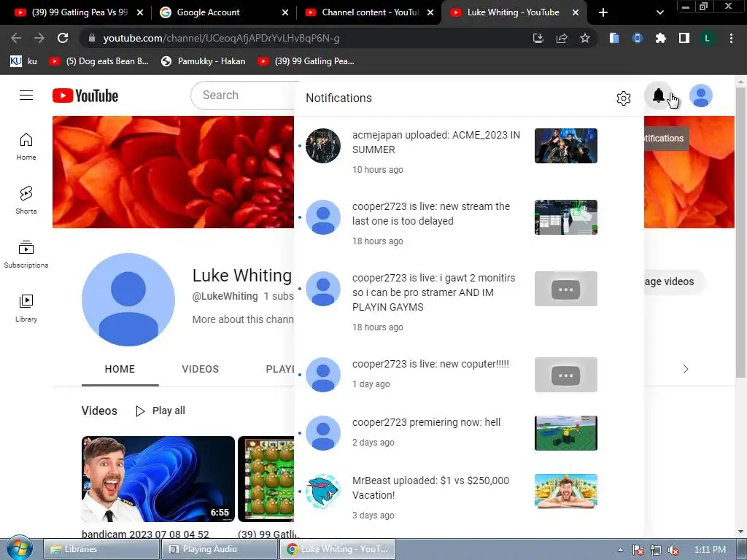Select the HOME channel tab
Screen dimensions: 747x560
(120, 369)
